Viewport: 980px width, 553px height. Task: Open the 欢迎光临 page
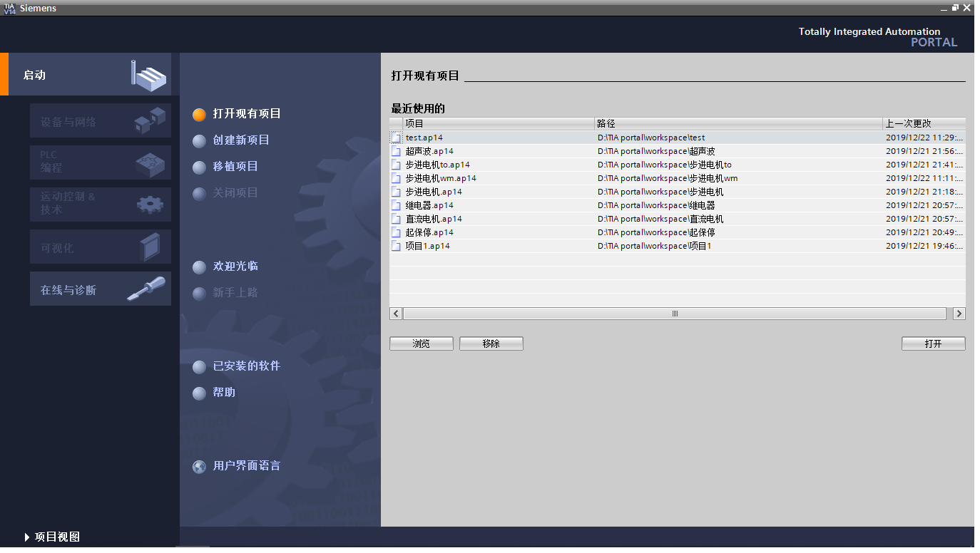[x=235, y=267]
